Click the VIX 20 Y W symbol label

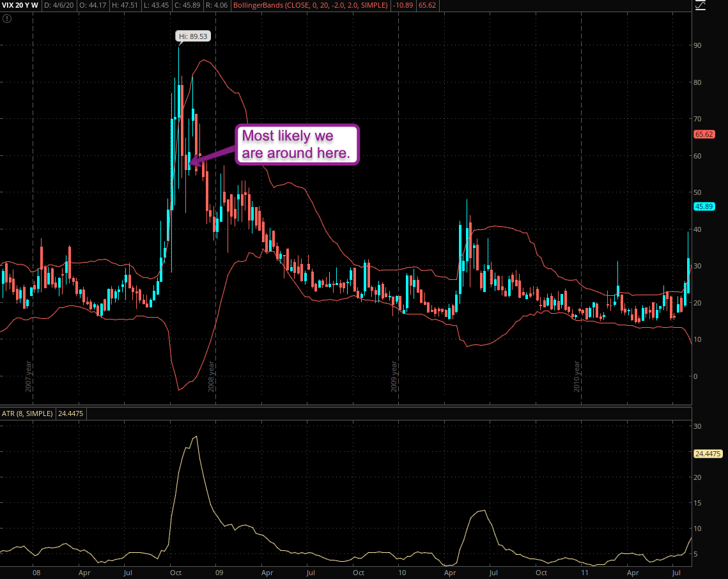[20, 5]
